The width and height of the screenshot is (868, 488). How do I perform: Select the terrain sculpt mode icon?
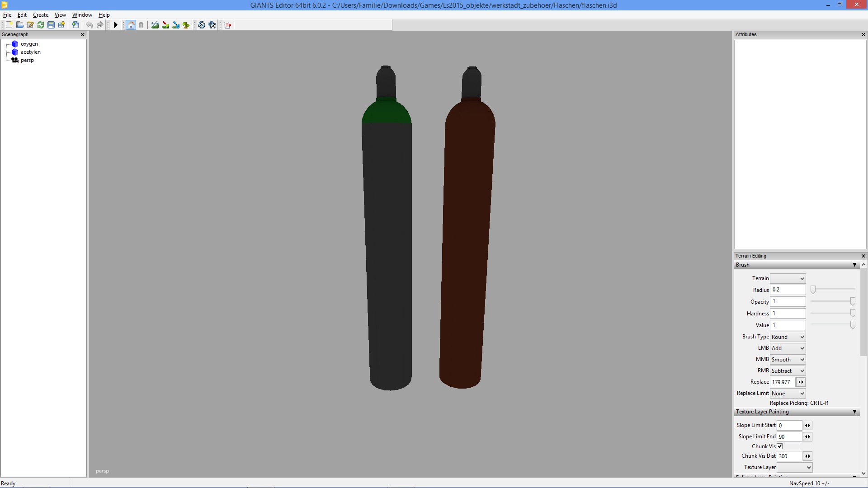click(x=155, y=25)
